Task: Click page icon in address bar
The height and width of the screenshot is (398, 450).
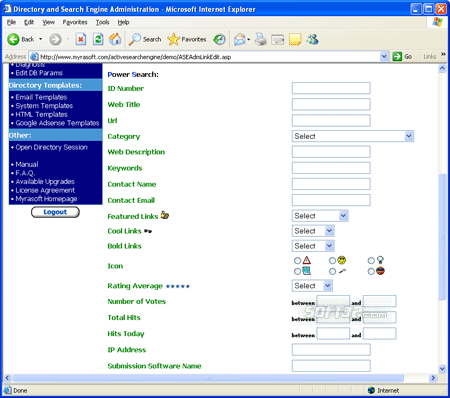Action: point(34,57)
